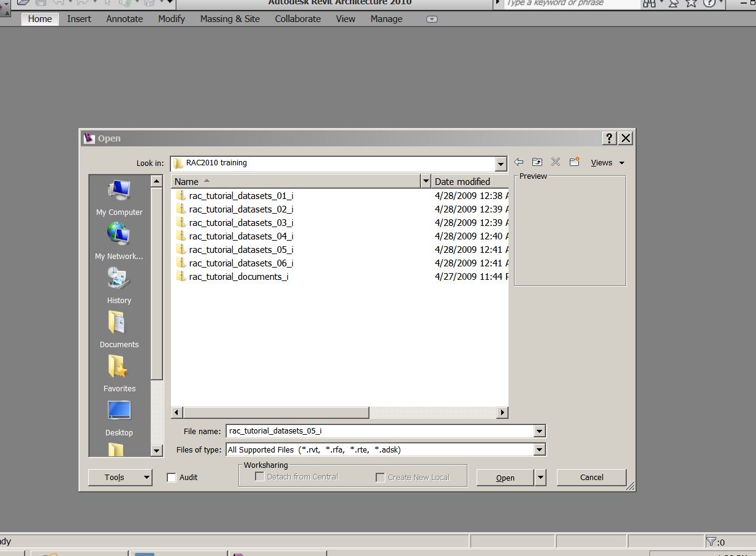Create a new folder
756x556 pixels.
point(574,162)
